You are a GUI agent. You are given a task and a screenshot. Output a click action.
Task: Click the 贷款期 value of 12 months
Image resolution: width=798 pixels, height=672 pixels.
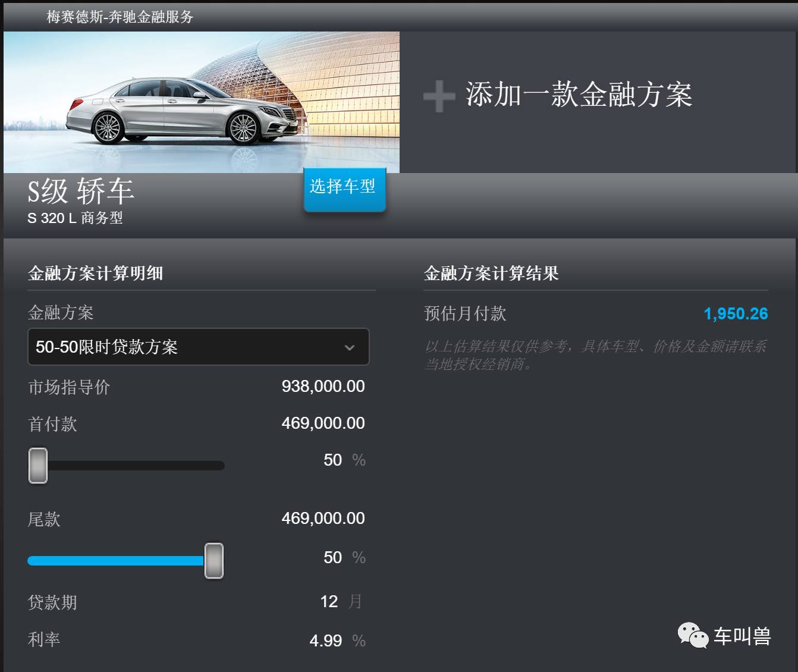pyautogui.click(x=329, y=602)
